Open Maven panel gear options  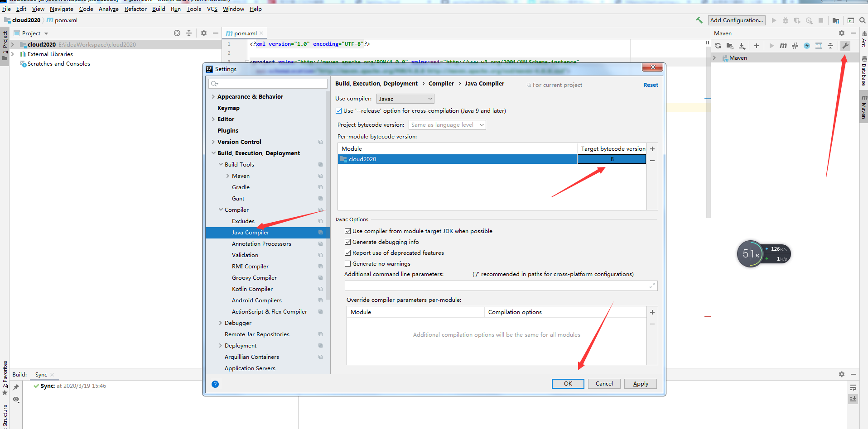842,33
